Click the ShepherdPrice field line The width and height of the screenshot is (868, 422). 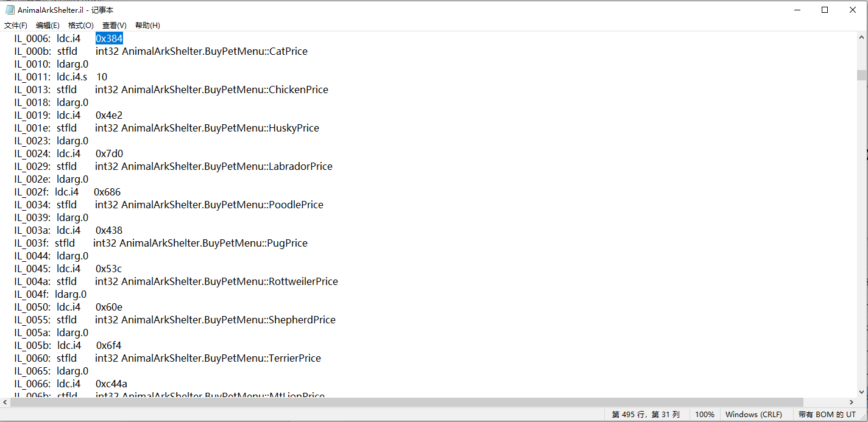[x=175, y=320]
